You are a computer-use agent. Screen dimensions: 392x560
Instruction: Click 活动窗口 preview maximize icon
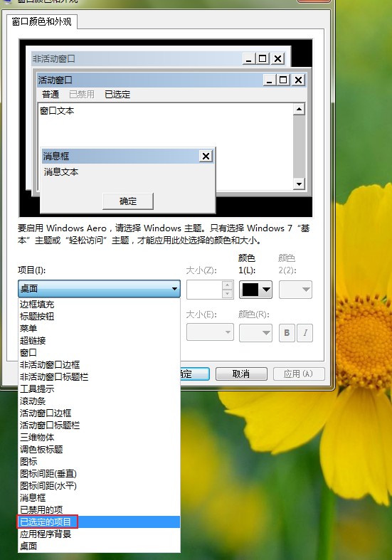point(283,80)
